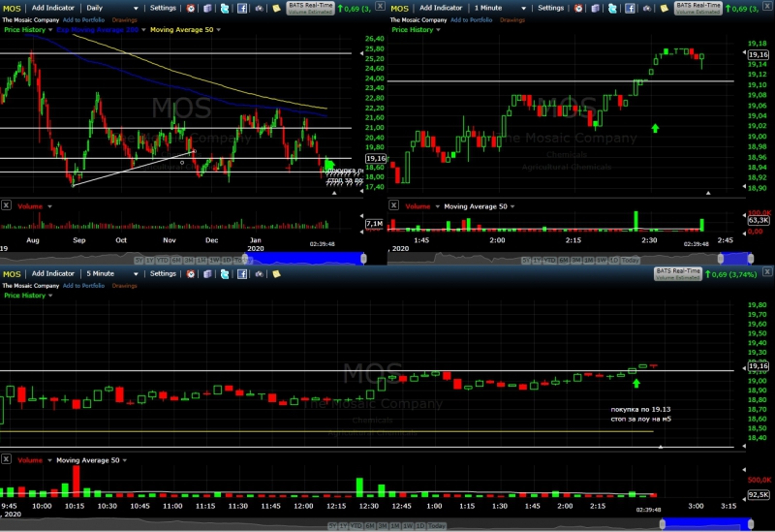The width and height of the screenshot is (775, 532).
Task: Open yellow note icon in 5 Minute chart
Action: tap(276, 274)
